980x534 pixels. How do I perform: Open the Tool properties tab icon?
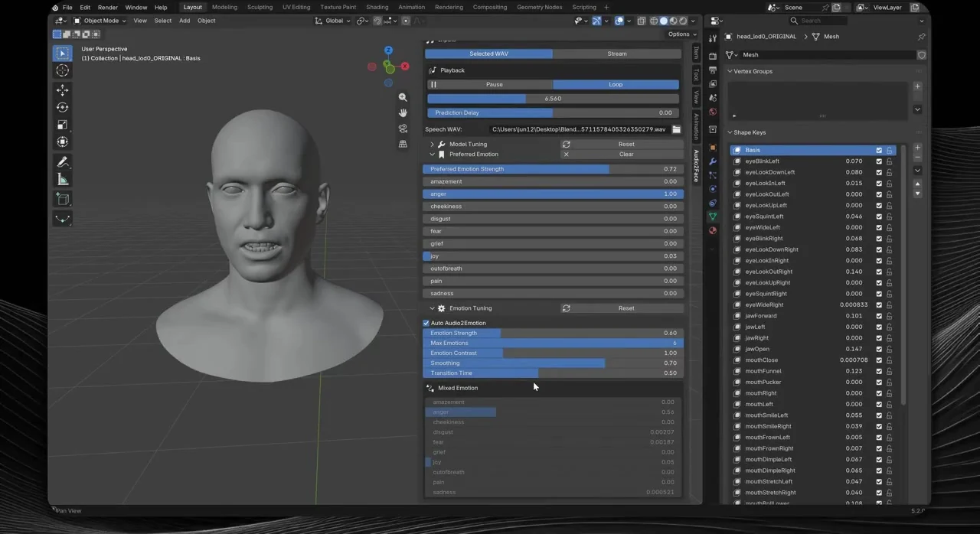click(x=713, y=38)
